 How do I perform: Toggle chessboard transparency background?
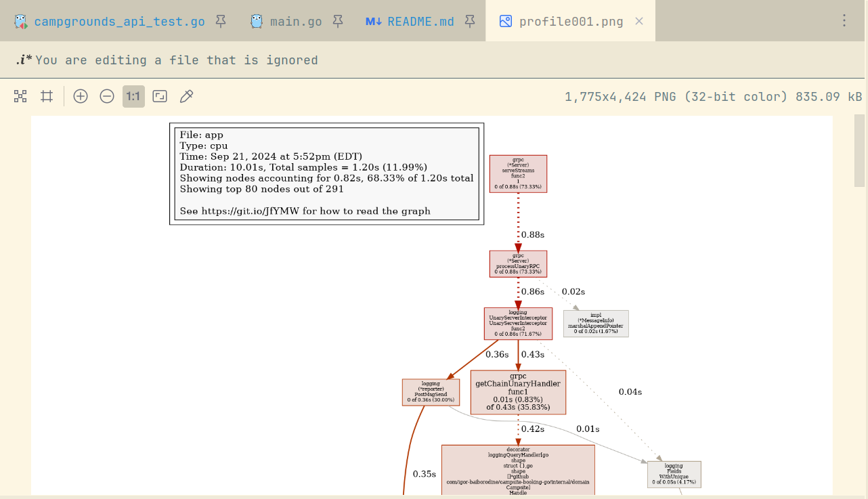click(20, 96)
